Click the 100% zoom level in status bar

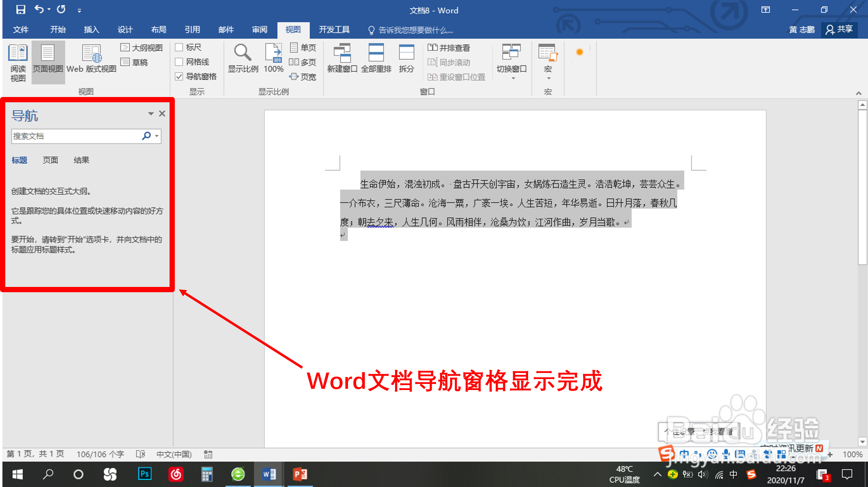853,455
